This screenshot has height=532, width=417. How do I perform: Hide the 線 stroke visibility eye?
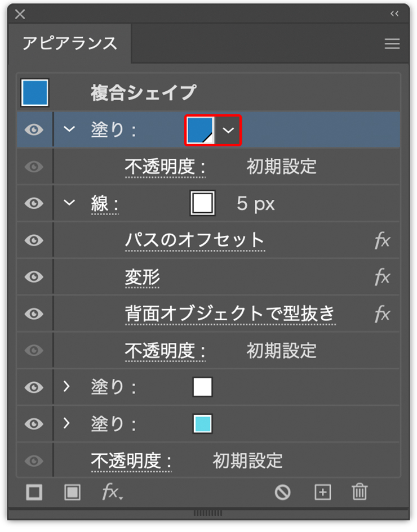click(x=34, y=203)
